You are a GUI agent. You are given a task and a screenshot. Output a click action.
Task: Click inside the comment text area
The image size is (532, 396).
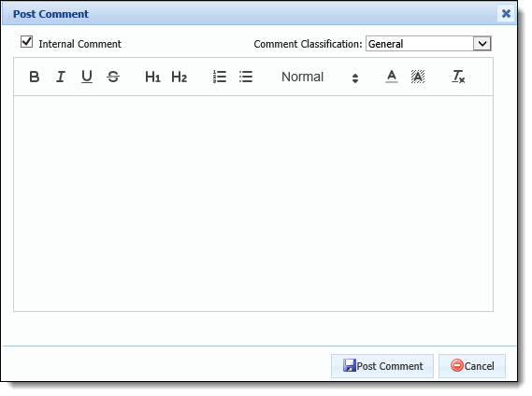(253, 204)
